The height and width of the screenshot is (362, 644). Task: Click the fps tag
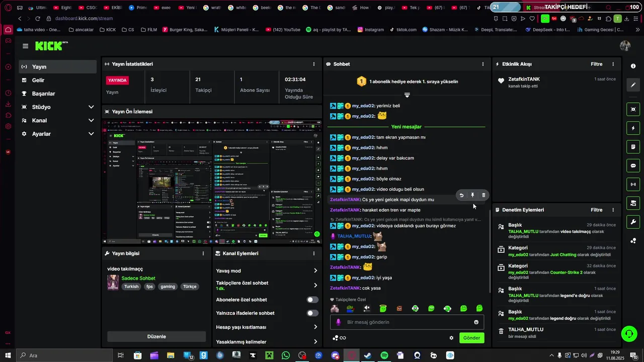point(149,287)
